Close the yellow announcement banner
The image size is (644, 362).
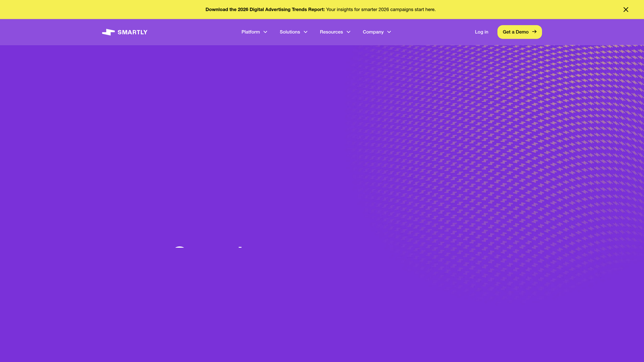[x=626, y=9]
